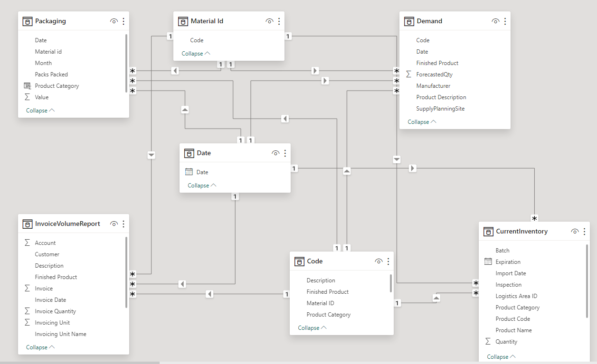Toggle visibility of Packaging table

pyautogui.click(x=114, y=21)
